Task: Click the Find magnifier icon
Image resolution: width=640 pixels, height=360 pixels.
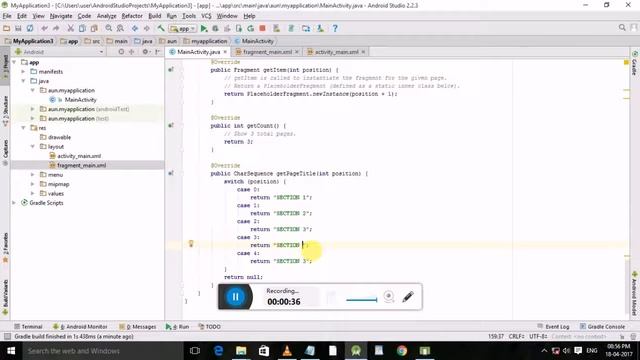Action: click(x=109, y=28)
